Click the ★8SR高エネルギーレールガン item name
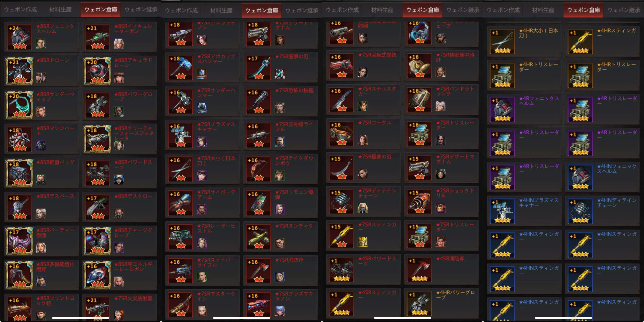Image resolution: width=644 pixels, height=322 pixels. click(133, 267)
